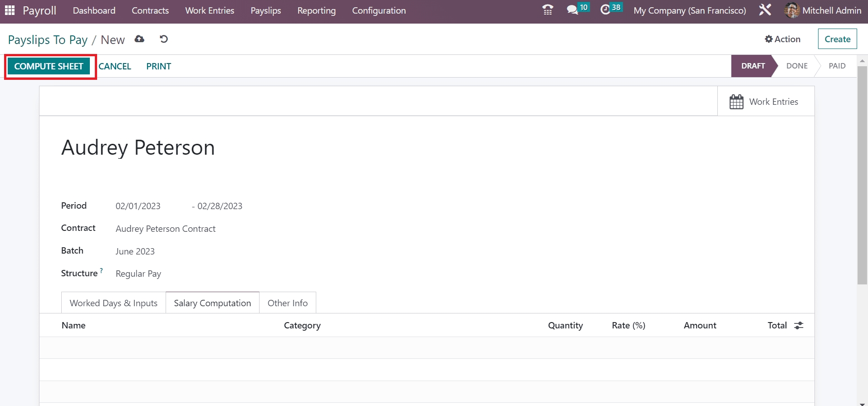Click the discard changes undo icon
This screenshot has width=868, height=406.
(164, 39)
